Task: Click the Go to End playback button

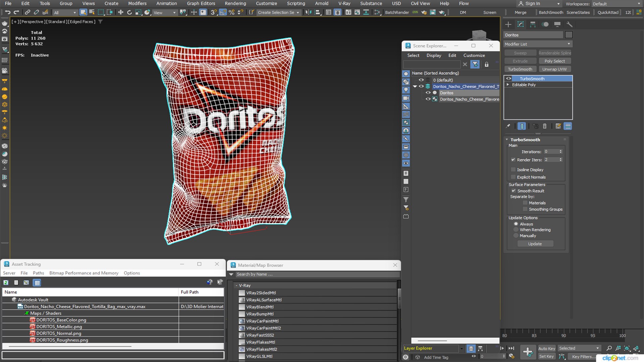Action: pyautogui.click(x=511, y=348)
